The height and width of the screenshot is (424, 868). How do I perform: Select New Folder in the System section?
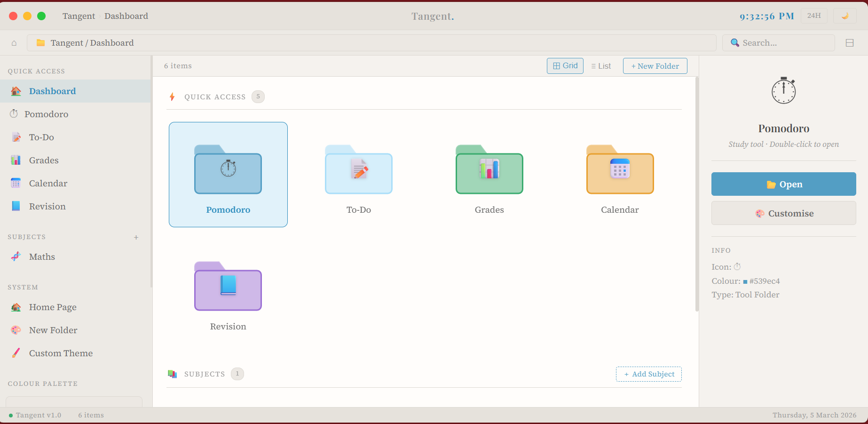coord(75,330)
